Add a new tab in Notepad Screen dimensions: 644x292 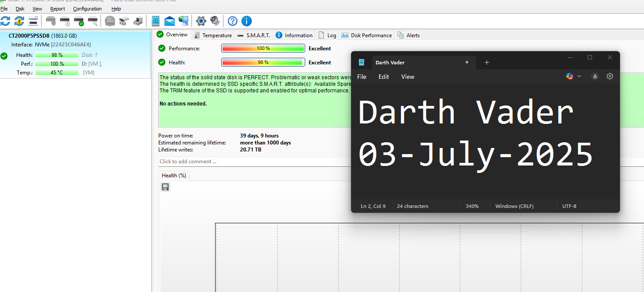pos(487,63)
